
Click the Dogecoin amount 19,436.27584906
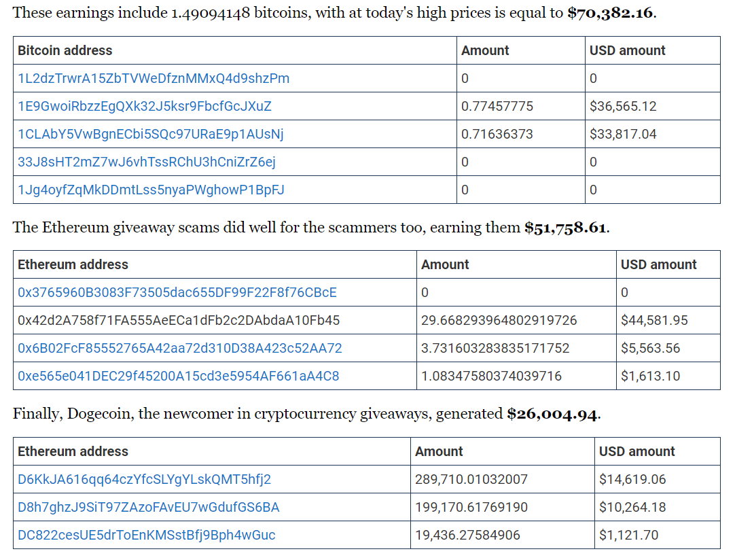click(467, 535)
